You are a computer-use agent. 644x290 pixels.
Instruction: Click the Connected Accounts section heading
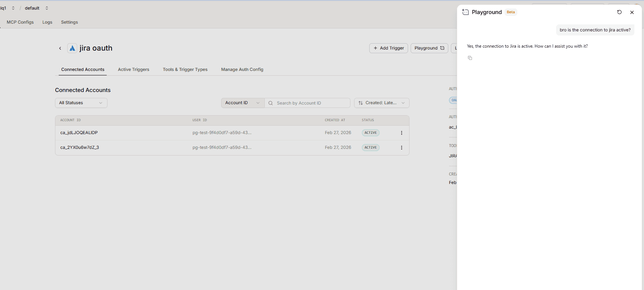[x=83, y=90]
